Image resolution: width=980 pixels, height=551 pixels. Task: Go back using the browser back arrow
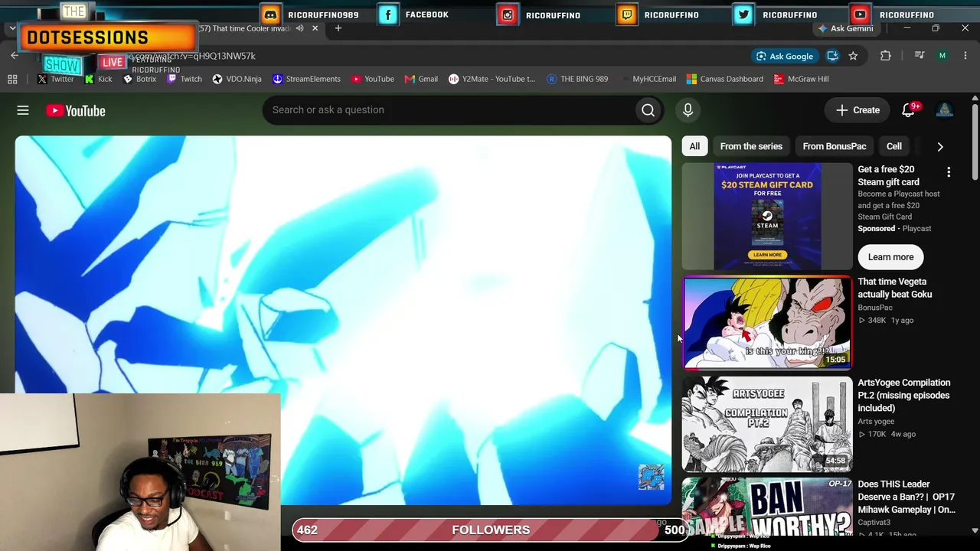[15, 55]
